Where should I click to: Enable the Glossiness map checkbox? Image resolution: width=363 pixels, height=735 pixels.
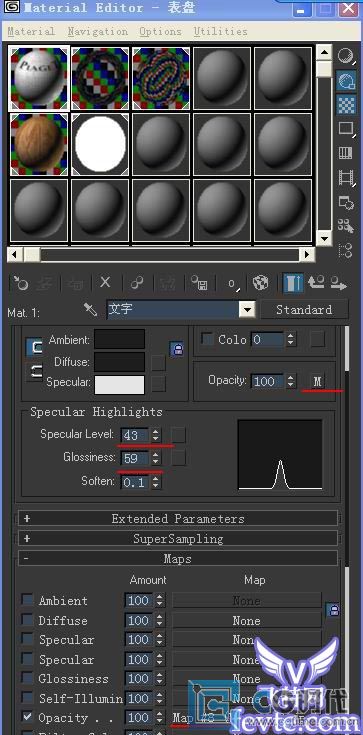[x=28, y=678]
